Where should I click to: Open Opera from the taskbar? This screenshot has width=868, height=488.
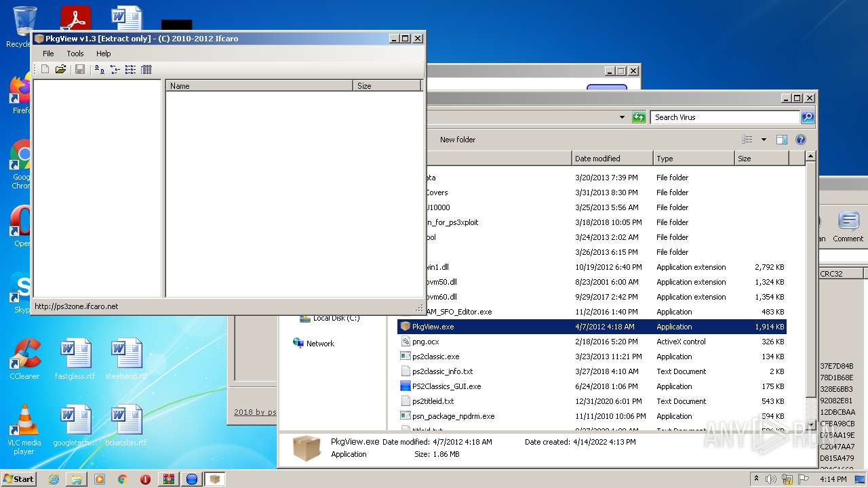pyautogui.click(x=146, y=479)
